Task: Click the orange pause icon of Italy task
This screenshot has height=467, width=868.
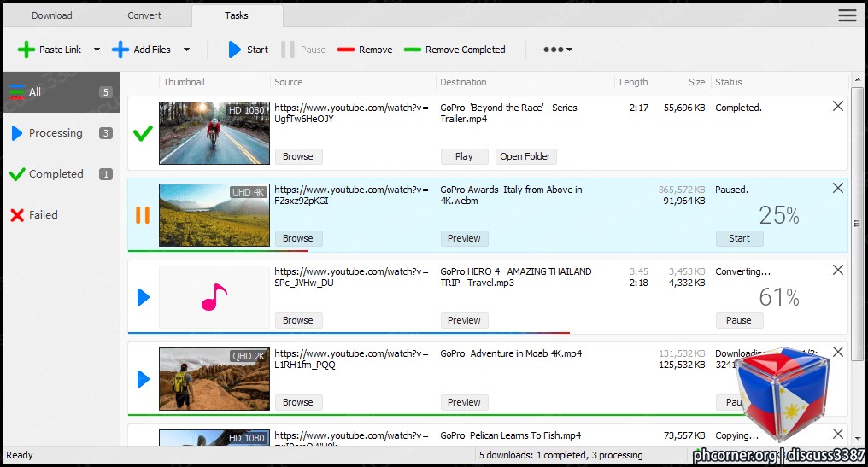Action: click(x=143, y=214)
